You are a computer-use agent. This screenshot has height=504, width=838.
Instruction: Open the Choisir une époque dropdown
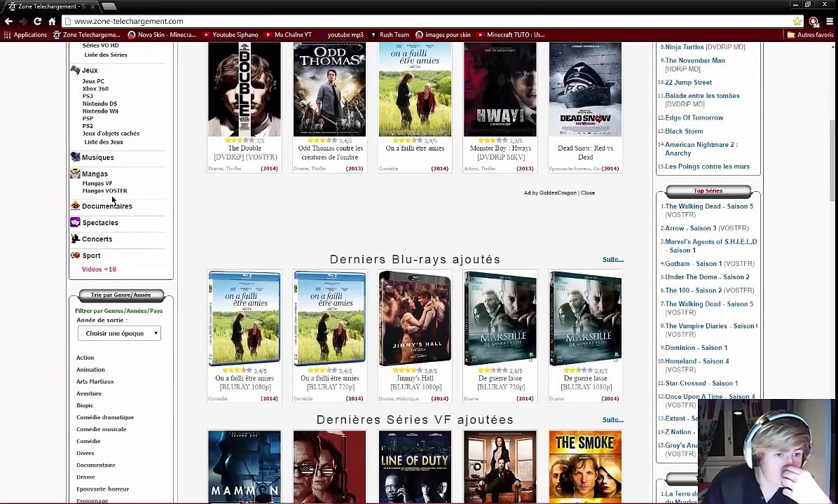point(119,333)
